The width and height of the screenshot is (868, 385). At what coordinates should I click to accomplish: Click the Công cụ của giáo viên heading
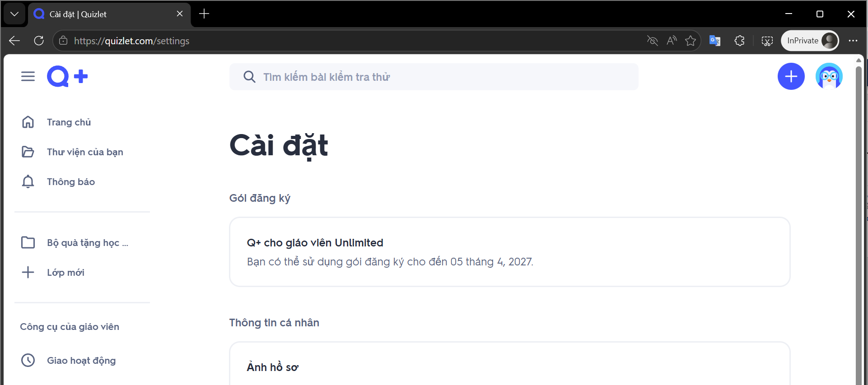point(70,327)
